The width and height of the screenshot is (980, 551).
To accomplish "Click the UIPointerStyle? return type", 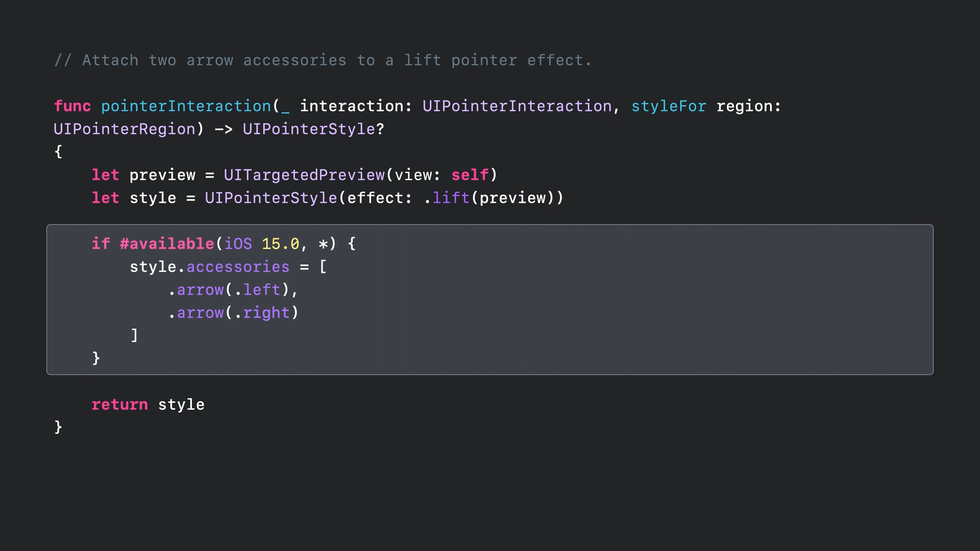I will coord(313,129).
